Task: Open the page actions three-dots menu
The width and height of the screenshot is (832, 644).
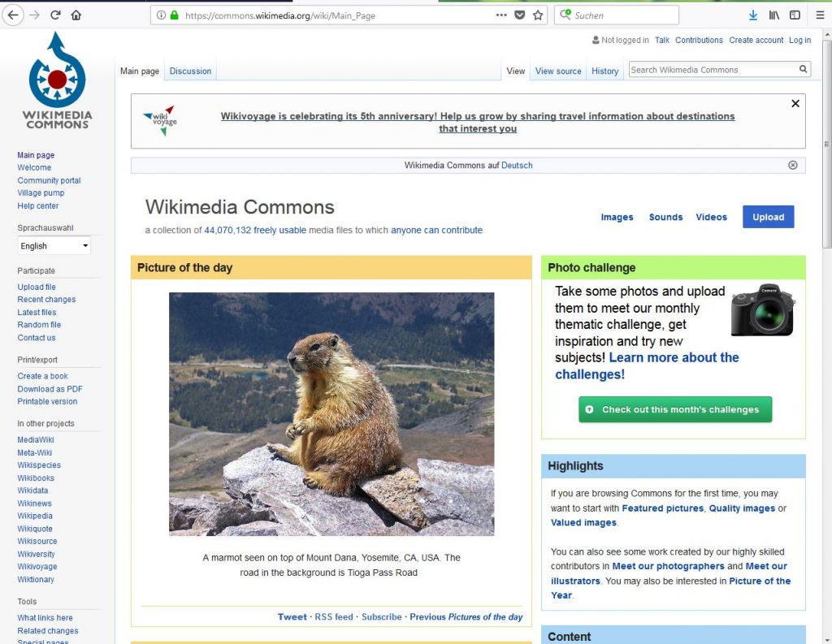Action: pyautogui.click(x=500, y=15)
